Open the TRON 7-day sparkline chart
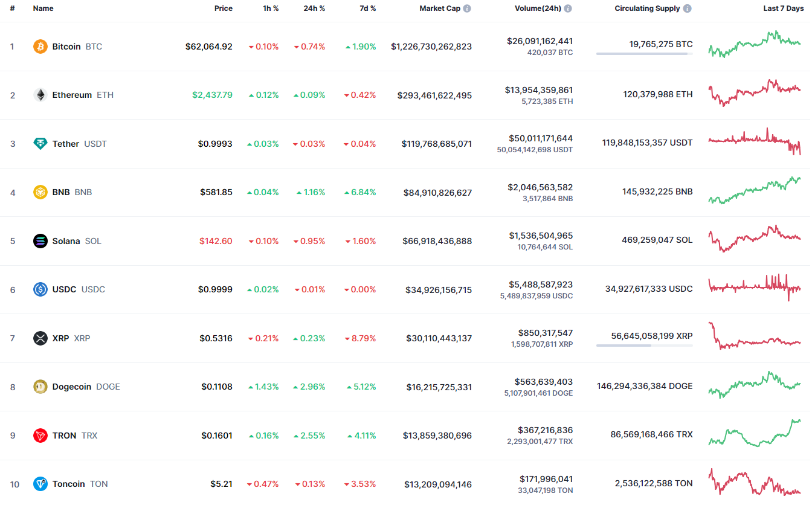Viewport: 812px width, 505px height. [755, 433]
